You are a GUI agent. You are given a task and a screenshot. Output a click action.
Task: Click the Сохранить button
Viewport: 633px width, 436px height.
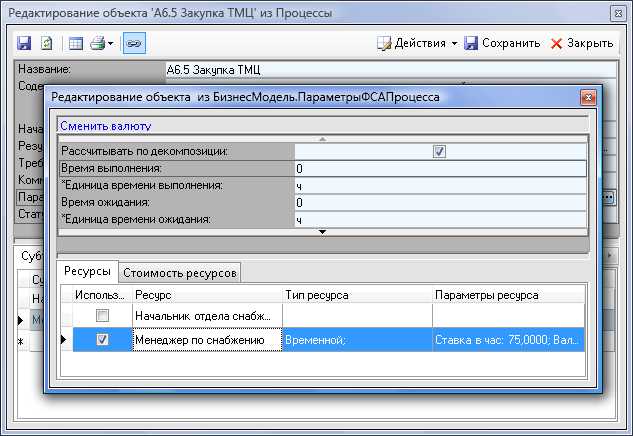[x=502, y=43]
